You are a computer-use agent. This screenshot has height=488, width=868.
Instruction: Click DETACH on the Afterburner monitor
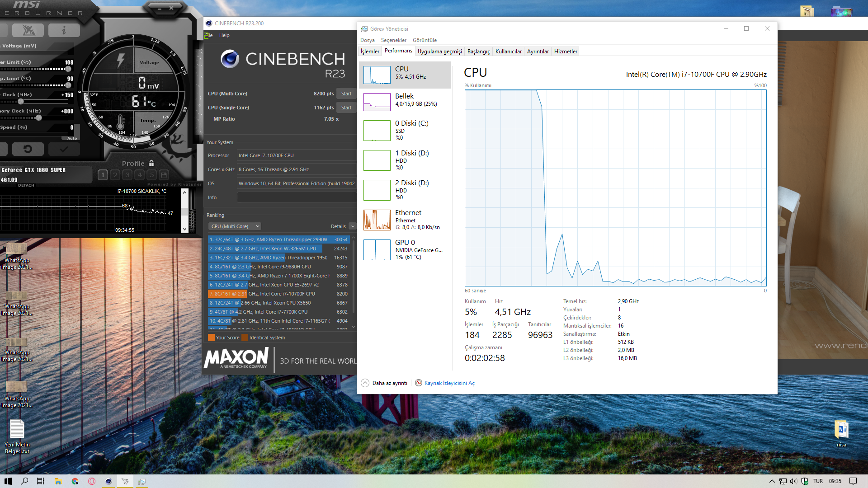(x=26, y=185)
